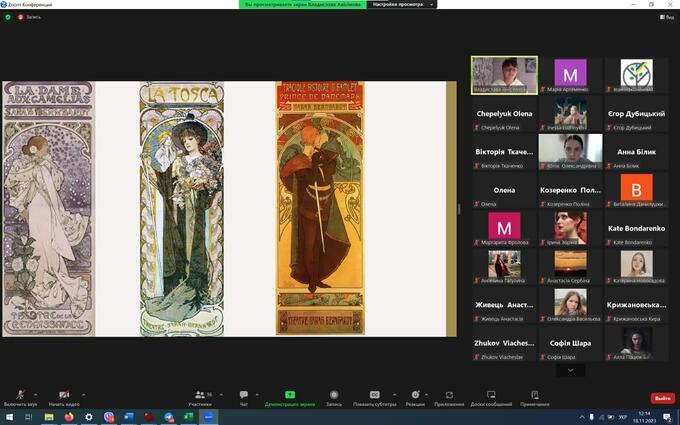680x425 pixels.
Task: Select Олена participant tile
Action: [504, 190]
